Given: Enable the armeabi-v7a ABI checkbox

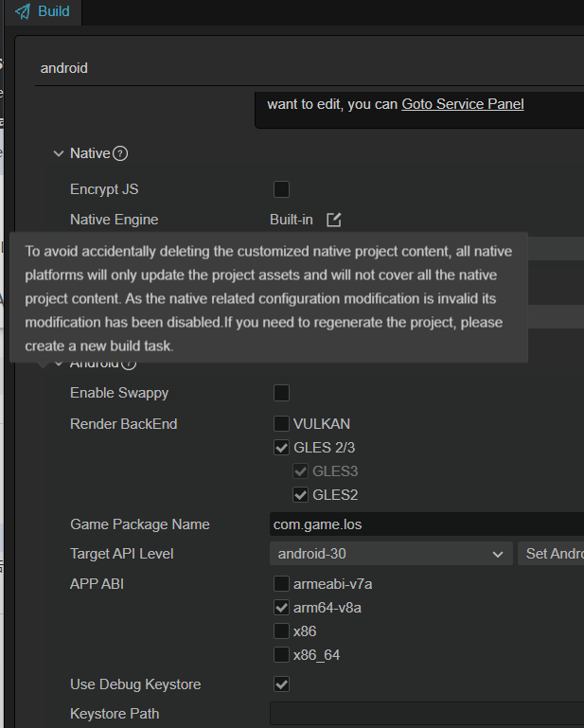Looking at the screenshot, I should tap(281, 584).
